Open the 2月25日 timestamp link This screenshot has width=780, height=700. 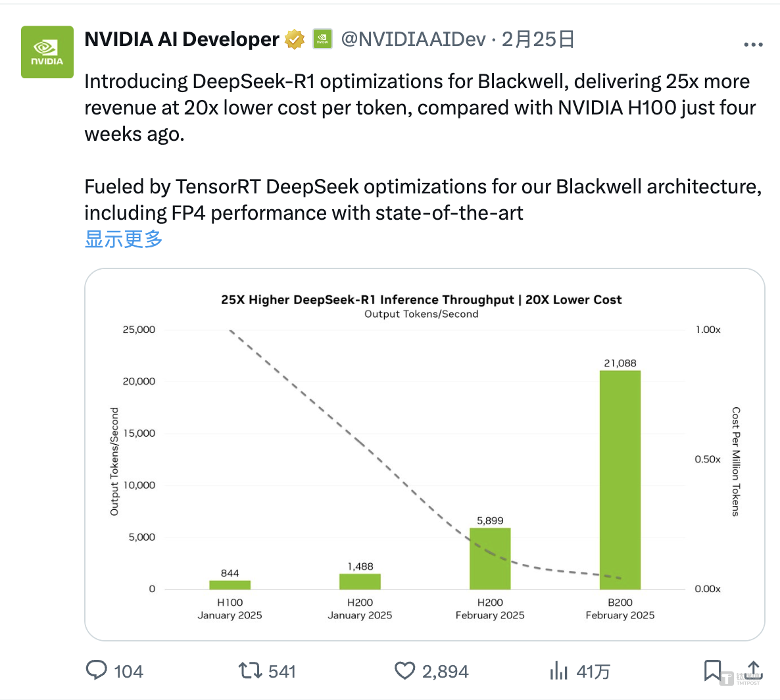pyautogui.click(x=538, y=39)
